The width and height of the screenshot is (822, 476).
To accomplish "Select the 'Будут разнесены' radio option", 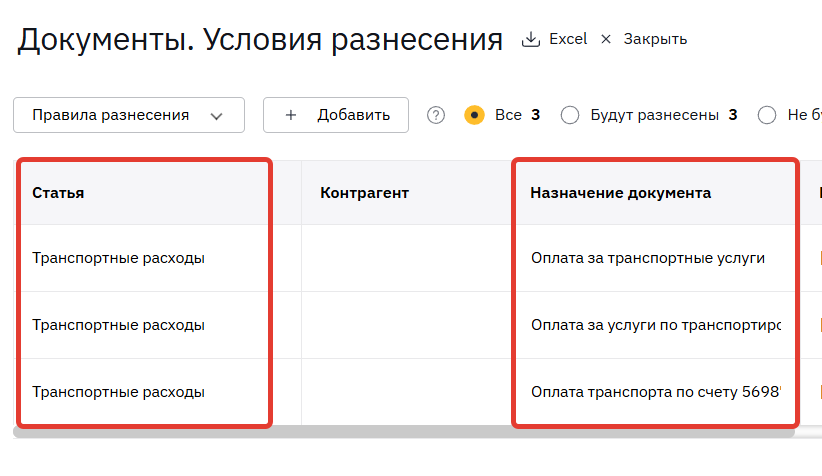I will tap(570, 115).
